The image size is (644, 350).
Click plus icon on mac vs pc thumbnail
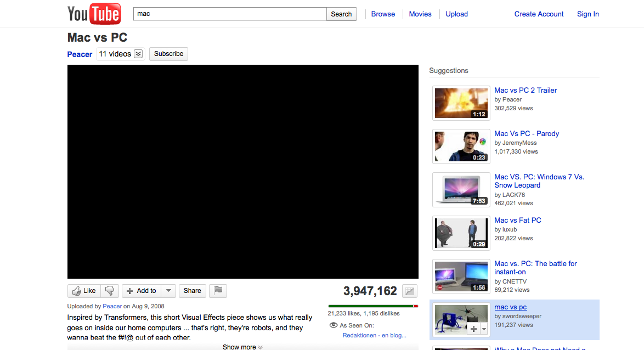[473, 329]
